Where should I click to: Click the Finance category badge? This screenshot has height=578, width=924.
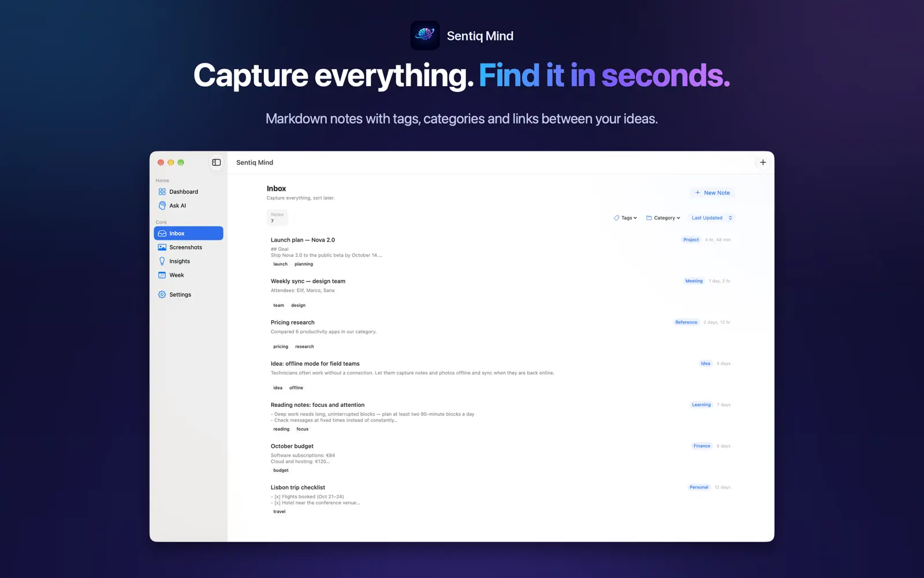(x=702, y=446)
